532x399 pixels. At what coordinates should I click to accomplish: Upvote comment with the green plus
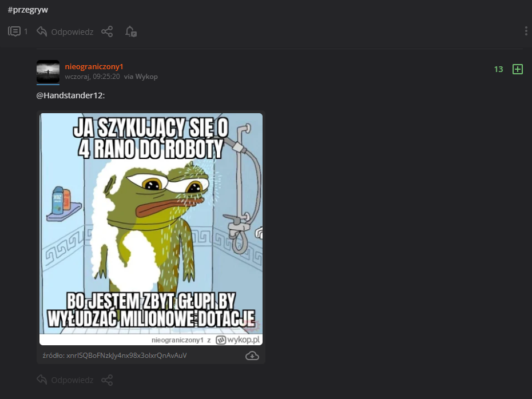[x=517, y=69]
